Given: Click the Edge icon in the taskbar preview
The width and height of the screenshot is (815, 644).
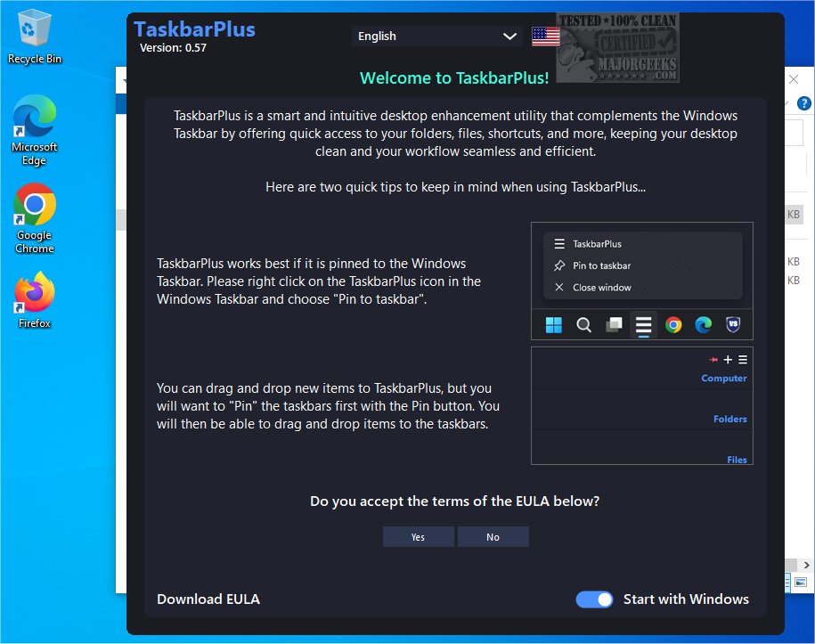Looking at the screenshot, I should tap(704, 324).
